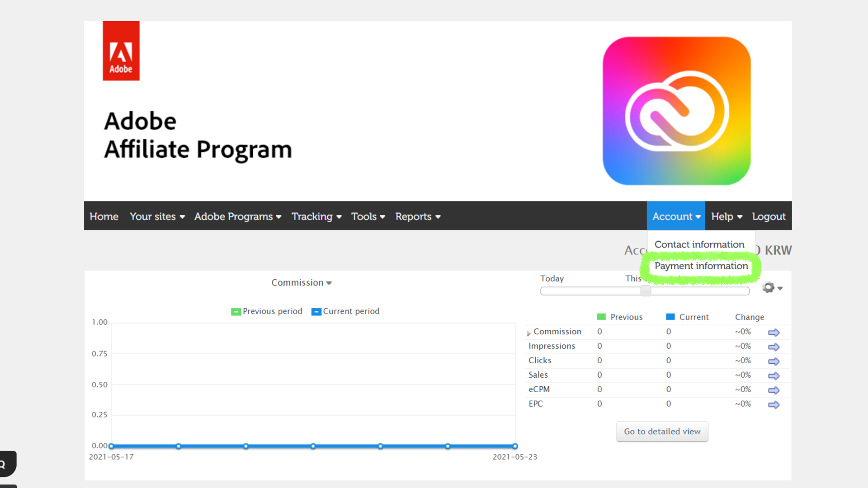Open the Reports dropdown menu
This screenshot has height=488, width=868.
[417, 216]
